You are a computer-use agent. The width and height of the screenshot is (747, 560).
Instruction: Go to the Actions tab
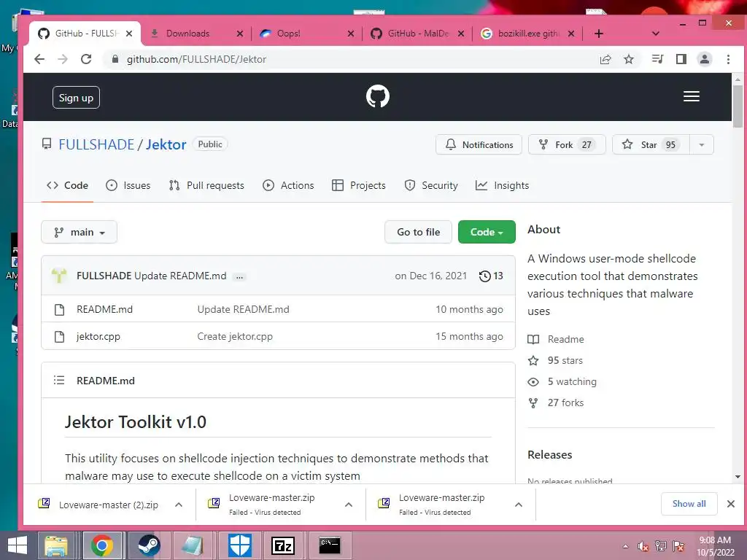288,185
